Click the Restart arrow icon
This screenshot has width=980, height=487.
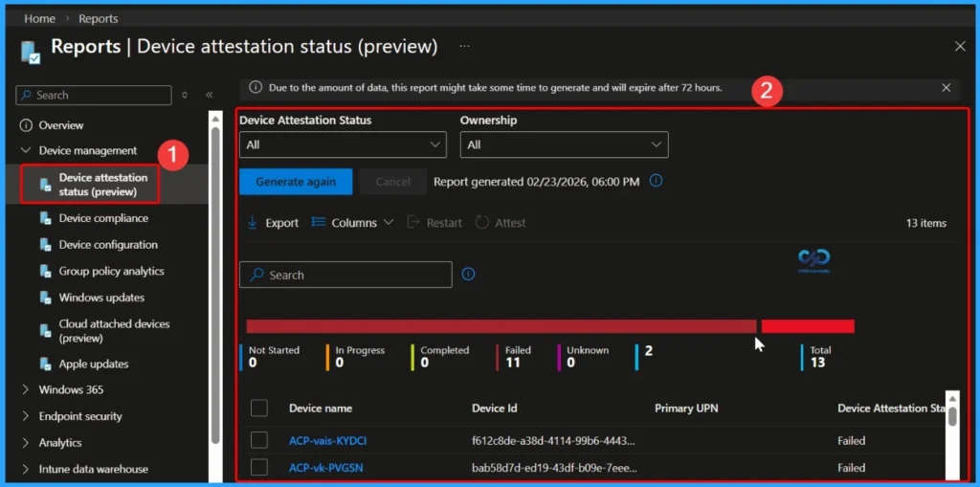point(413,223)
